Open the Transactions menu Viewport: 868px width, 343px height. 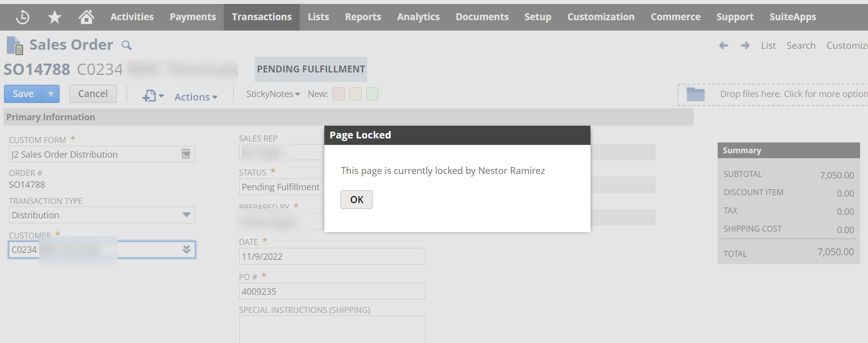coord(262,17)
